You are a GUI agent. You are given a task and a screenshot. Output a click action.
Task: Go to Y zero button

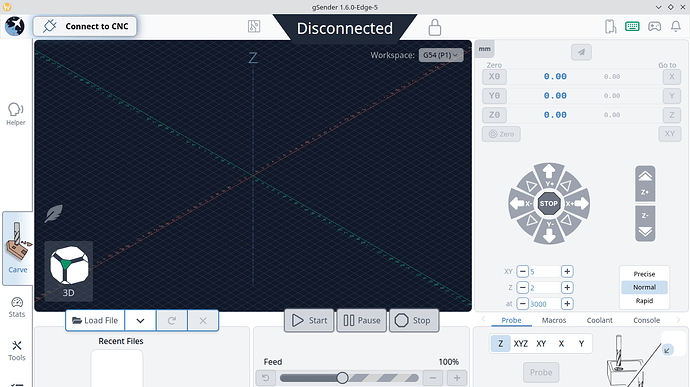tap(672, 96)
